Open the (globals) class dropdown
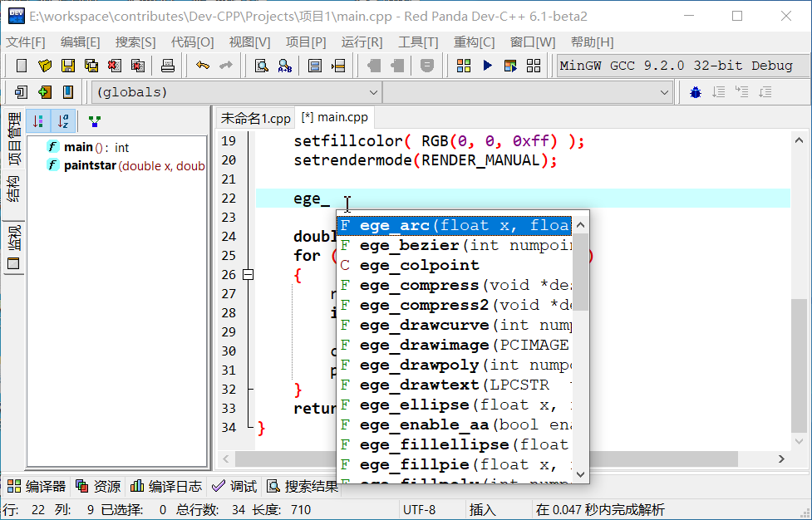Screen dimensions: 812x520 pos(237,92)
